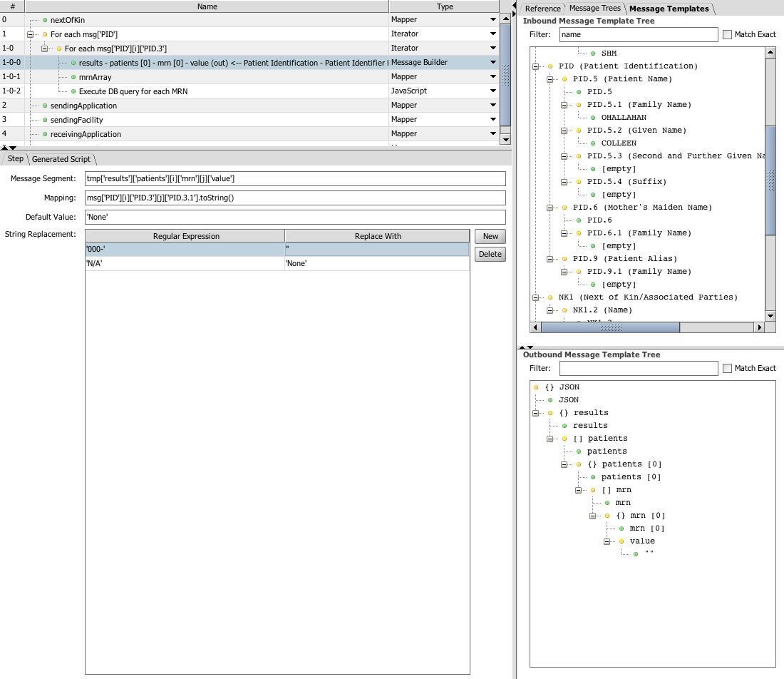Collapse the outbound patients array node

pyautogui.click(x=550, y=439)
